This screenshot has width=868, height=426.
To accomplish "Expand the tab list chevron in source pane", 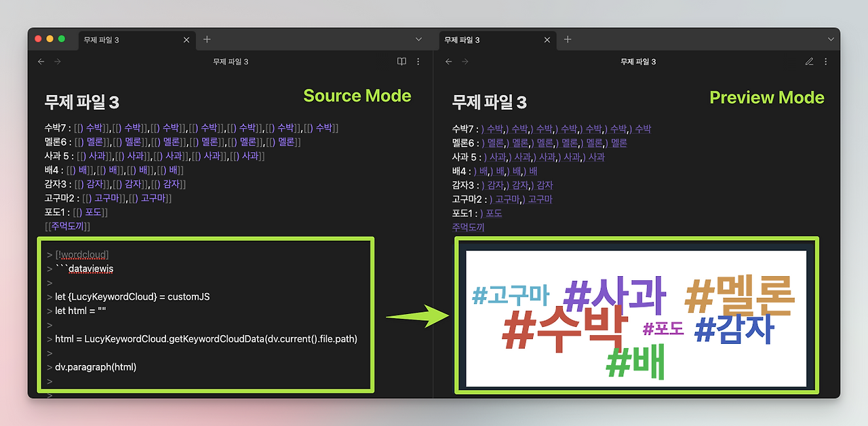I will (x=419, y=40).
